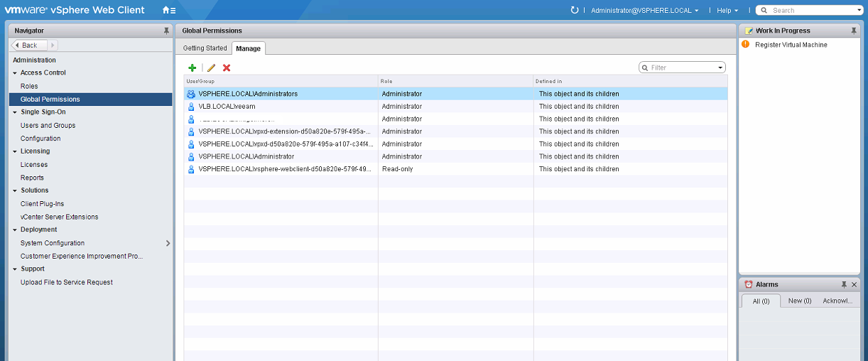This screenshot has width=868, height=361.
Task: Open the Administrator@VSPHERE.LOCAL user dropdown
Action: coord(645,11)
